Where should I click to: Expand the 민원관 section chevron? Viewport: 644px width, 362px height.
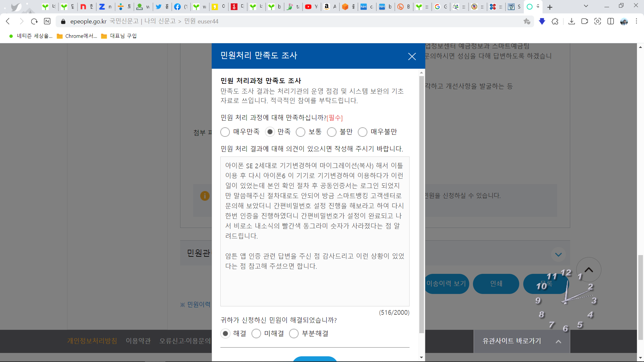click(x=558, y=254)
